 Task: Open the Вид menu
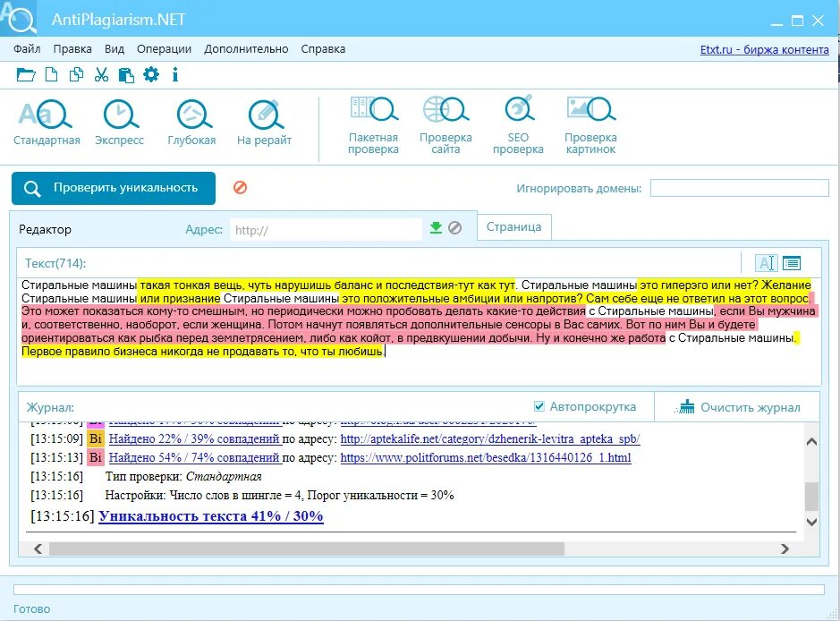click(115, 48)
